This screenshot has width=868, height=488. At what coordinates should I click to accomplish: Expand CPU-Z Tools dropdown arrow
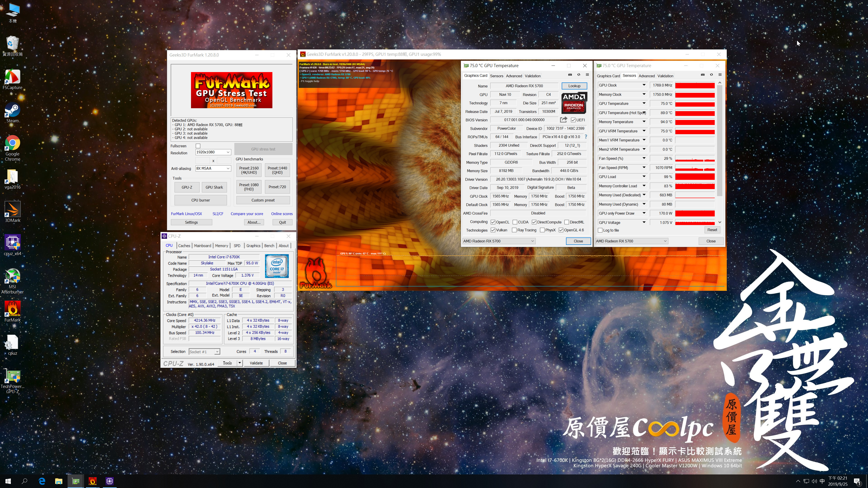[x=240, y=363]
